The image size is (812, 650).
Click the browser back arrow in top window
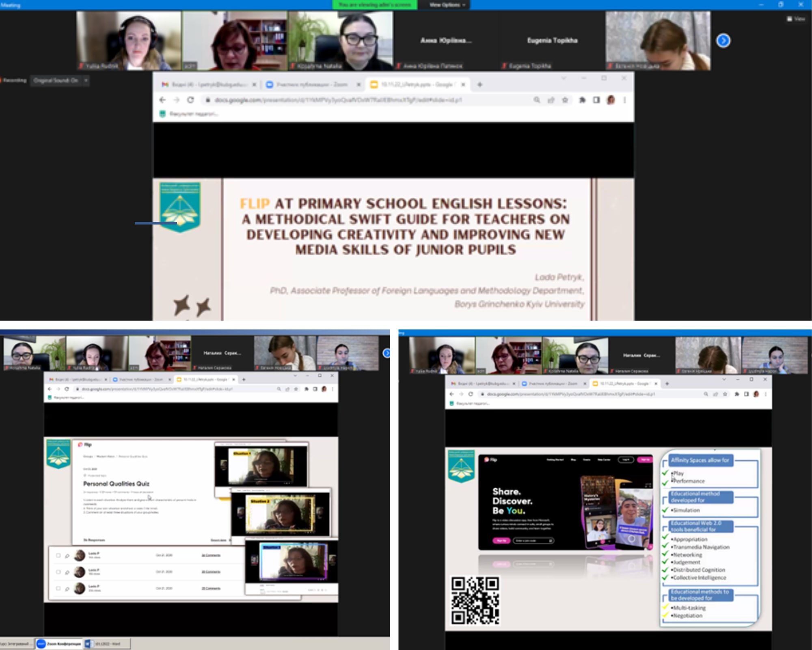162,100
